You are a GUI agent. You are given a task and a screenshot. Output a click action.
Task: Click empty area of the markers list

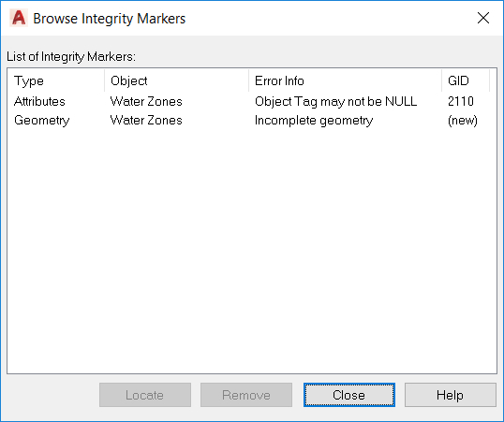252,251
